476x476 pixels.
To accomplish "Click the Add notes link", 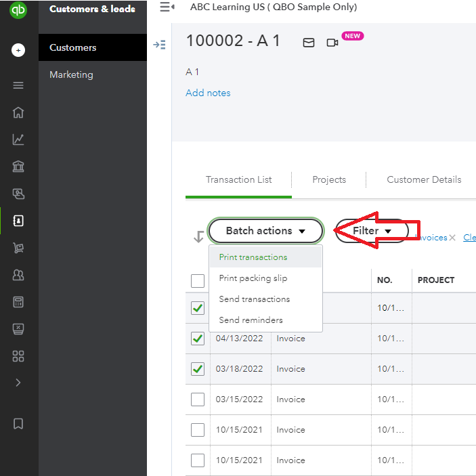I will pyautogui.click(x=208, y=93).
